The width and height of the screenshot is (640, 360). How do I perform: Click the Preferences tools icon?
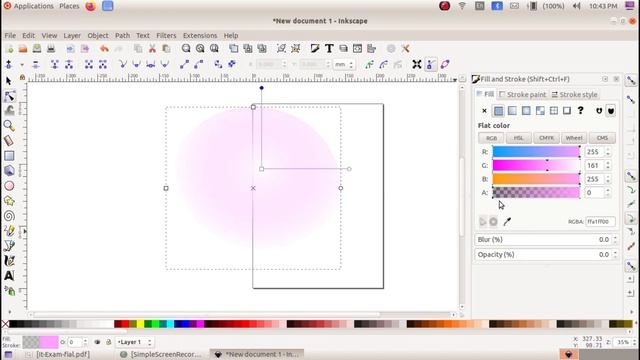[x=405, y=49]
